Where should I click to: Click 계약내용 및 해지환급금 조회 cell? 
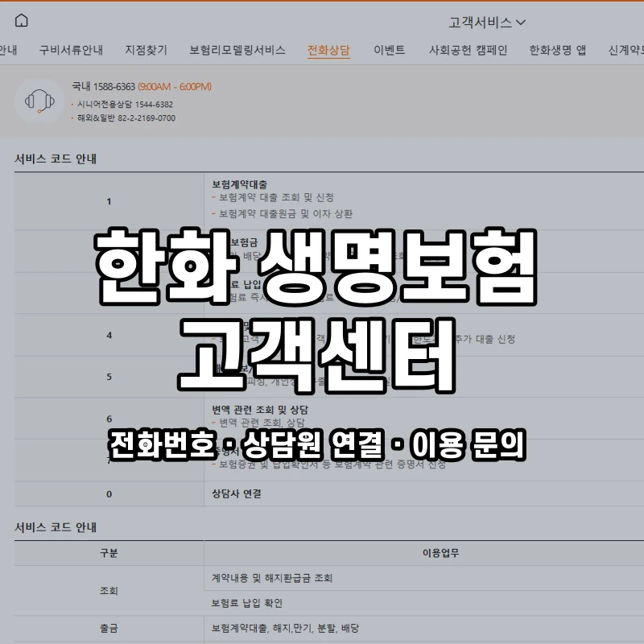pos(272,578)
